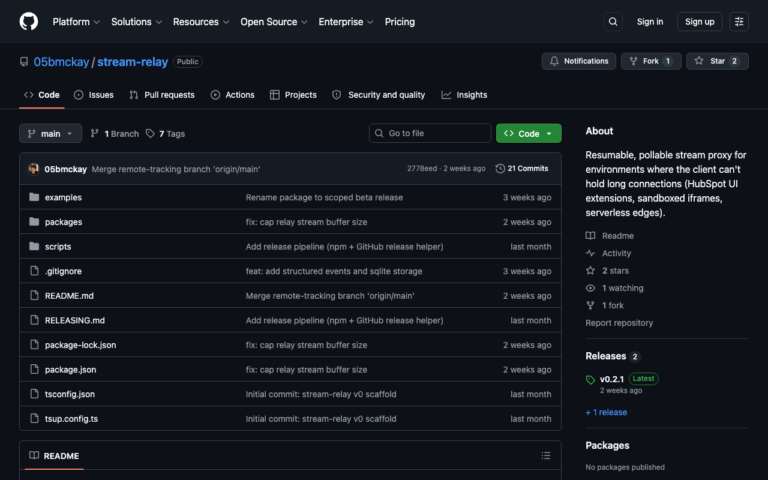
Task: Open the Projects tab
Action: click(x=293, y=95)
